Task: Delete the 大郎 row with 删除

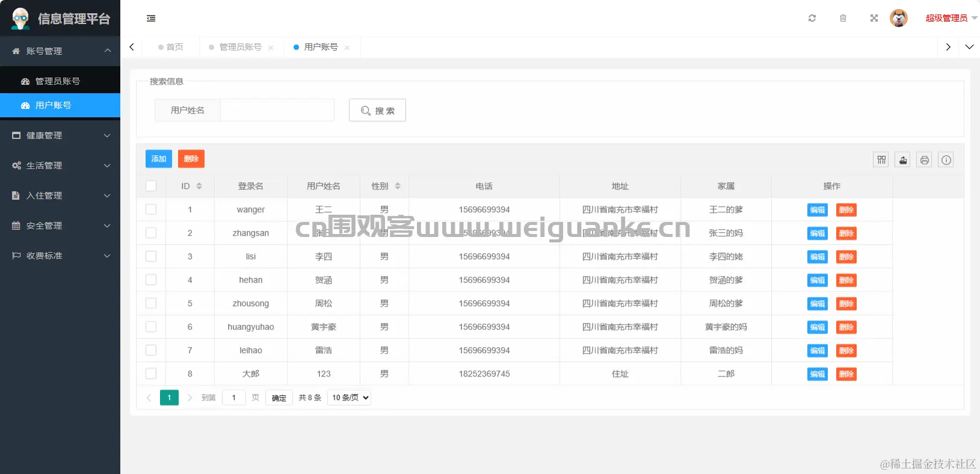Action: click(x=846, y=374)
